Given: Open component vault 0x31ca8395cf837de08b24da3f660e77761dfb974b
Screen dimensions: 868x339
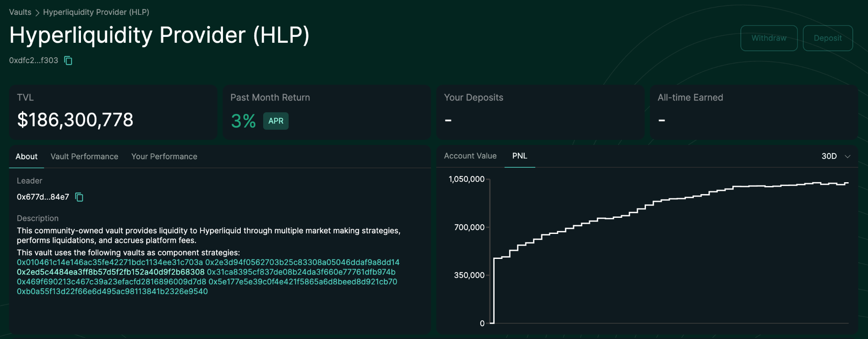Looking at the screenshot, I should [301, 272].
